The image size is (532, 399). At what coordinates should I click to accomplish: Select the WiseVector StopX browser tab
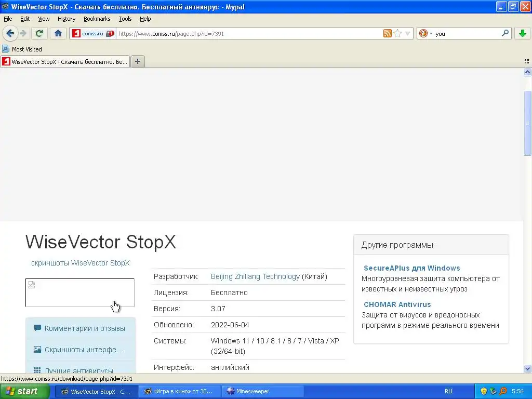coord(65,61)
